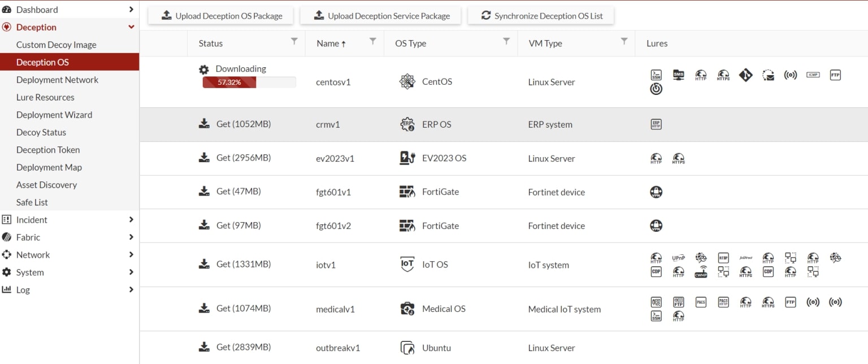Open the OS Type column filter

click(x=506, y=41)
